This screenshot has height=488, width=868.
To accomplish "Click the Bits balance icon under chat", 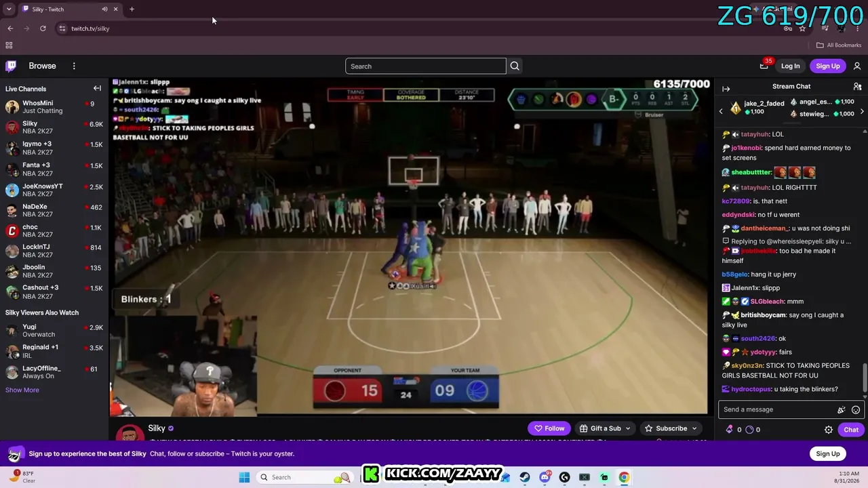I will [x=730, y=429].
